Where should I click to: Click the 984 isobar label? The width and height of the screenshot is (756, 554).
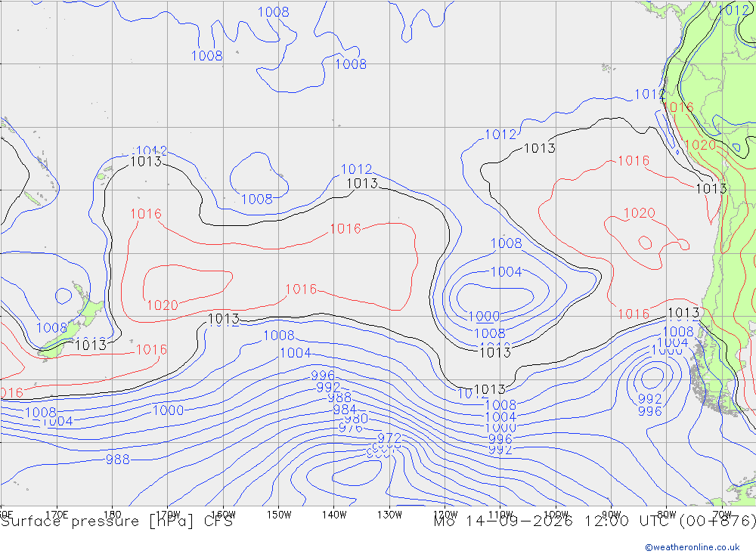pyautogui.click(x=344, y=410)
